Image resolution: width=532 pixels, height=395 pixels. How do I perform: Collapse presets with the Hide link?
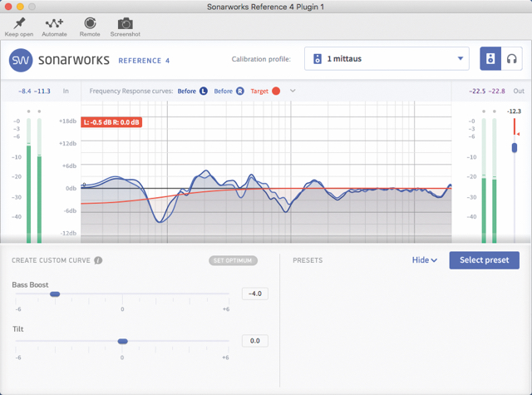click(x=425, y=260)
